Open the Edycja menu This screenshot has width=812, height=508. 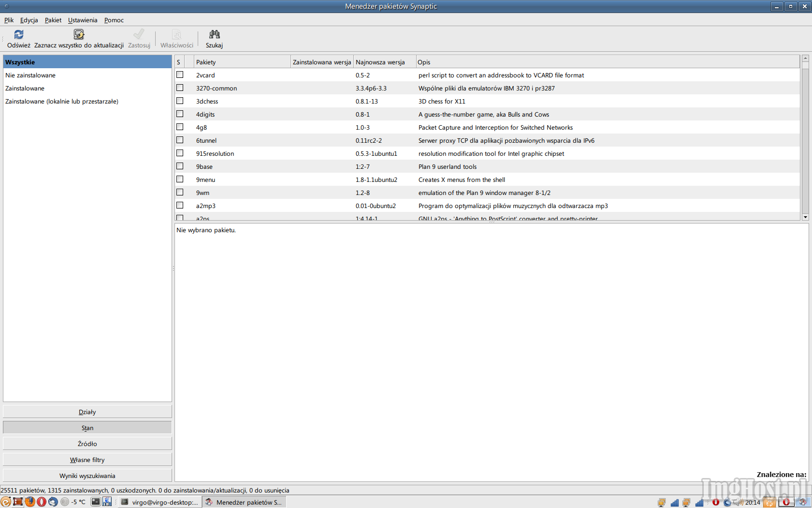(x=29, y=20)
